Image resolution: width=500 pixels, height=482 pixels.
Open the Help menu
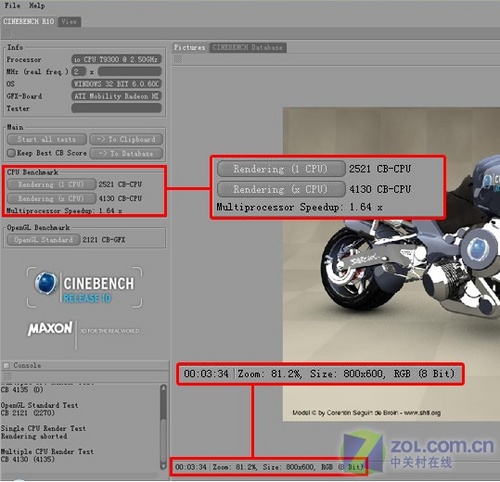(x=37, y=6)
